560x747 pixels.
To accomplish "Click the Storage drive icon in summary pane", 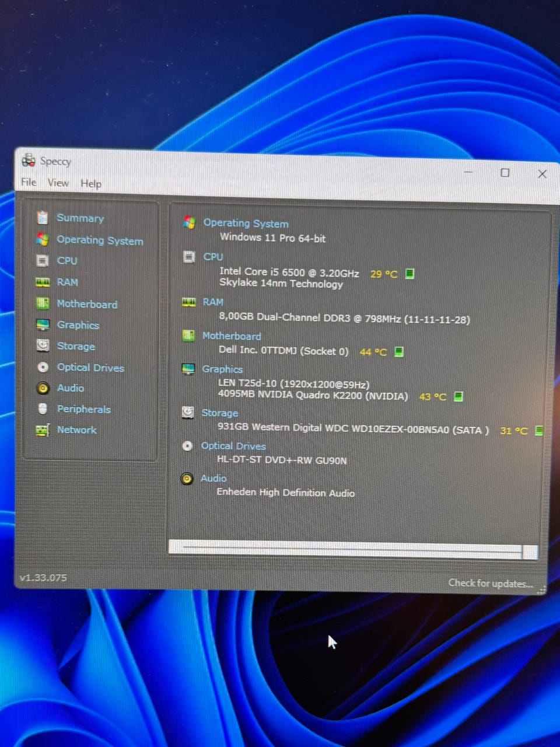I will 187,412.
